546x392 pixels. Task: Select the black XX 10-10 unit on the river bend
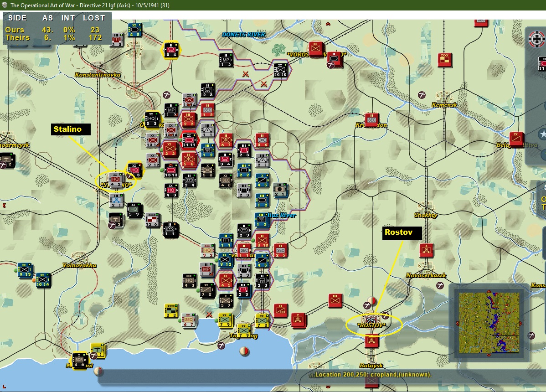pos(280,70)
